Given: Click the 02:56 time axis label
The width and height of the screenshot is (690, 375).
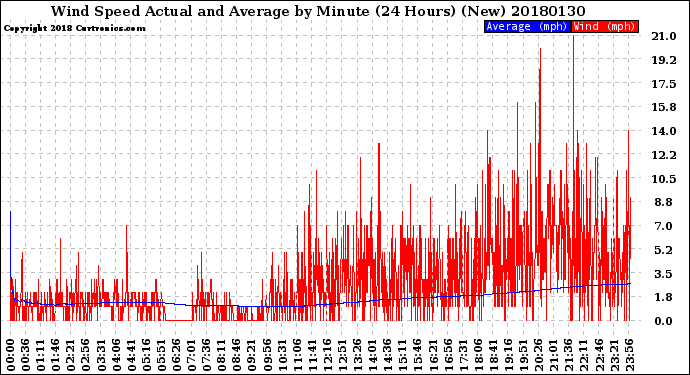Looking at the screenshot, I should point(85,354).
